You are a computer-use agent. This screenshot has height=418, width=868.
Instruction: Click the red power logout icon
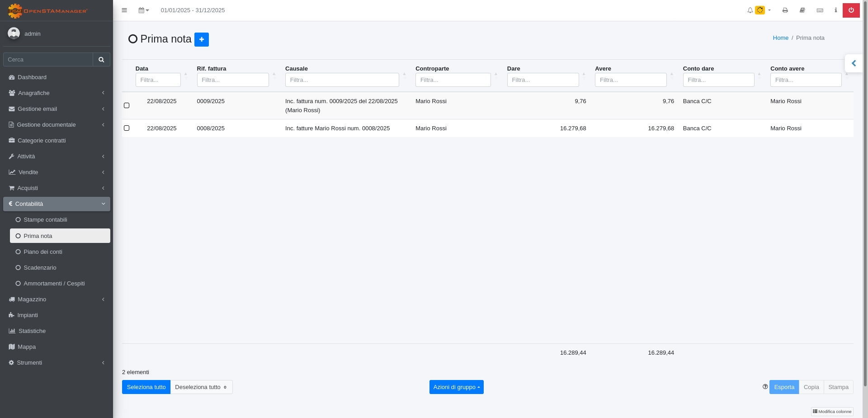(x=851, y=10)
